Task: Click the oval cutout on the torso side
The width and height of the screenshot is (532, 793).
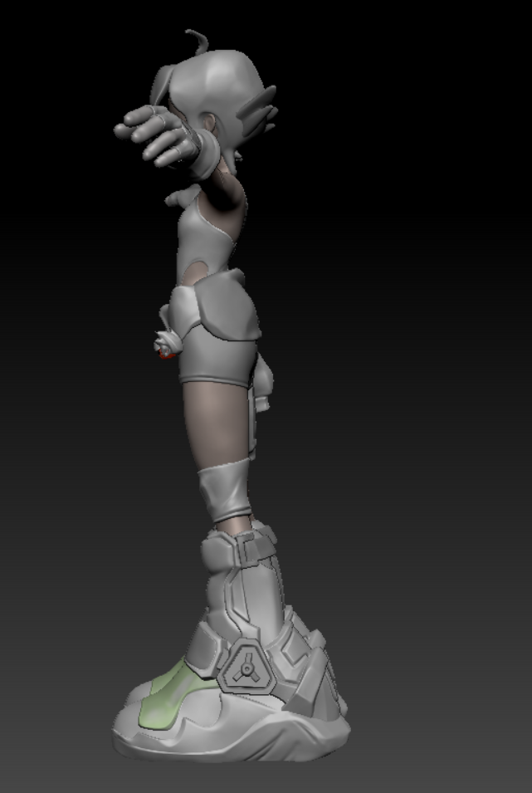Action: click(x=197, y=272)
